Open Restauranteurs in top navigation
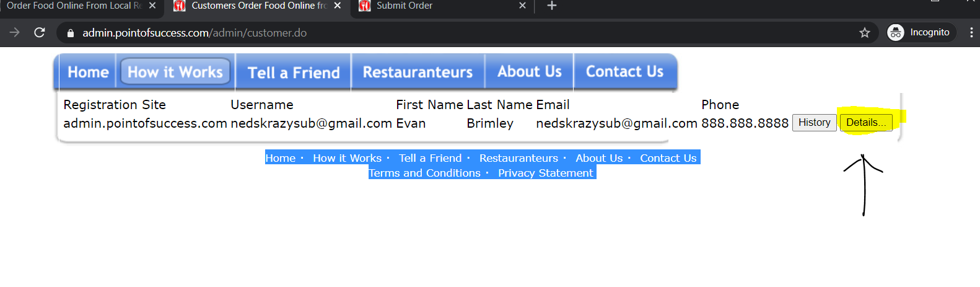Image resolution: width=980 pixels, height=287 pixels. [418, 72]
